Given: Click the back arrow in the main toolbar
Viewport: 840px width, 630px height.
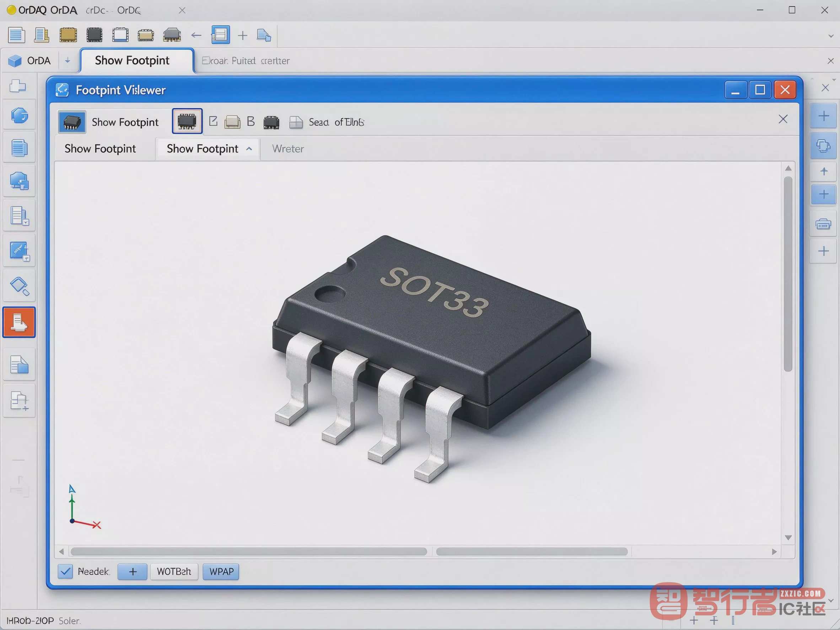Looking at the screenshot, I should click(196, 35).
